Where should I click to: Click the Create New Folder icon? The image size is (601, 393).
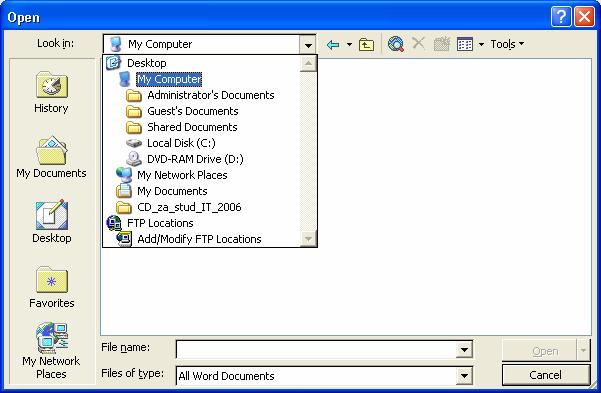442,44
